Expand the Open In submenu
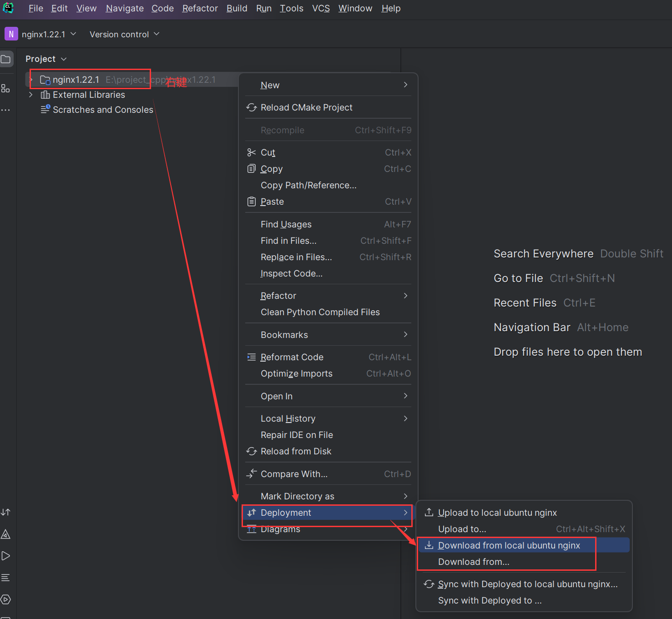 point(405,396)
